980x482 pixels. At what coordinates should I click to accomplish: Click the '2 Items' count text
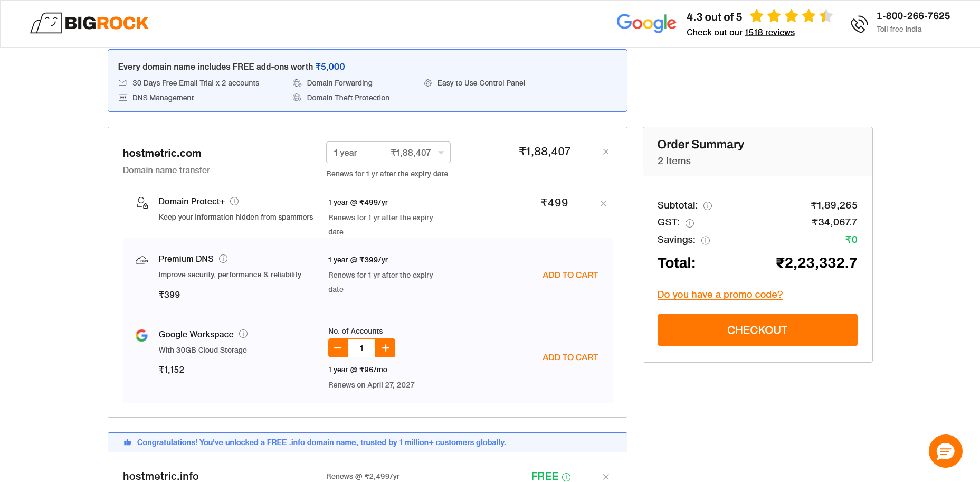click(x=674, y=161)
